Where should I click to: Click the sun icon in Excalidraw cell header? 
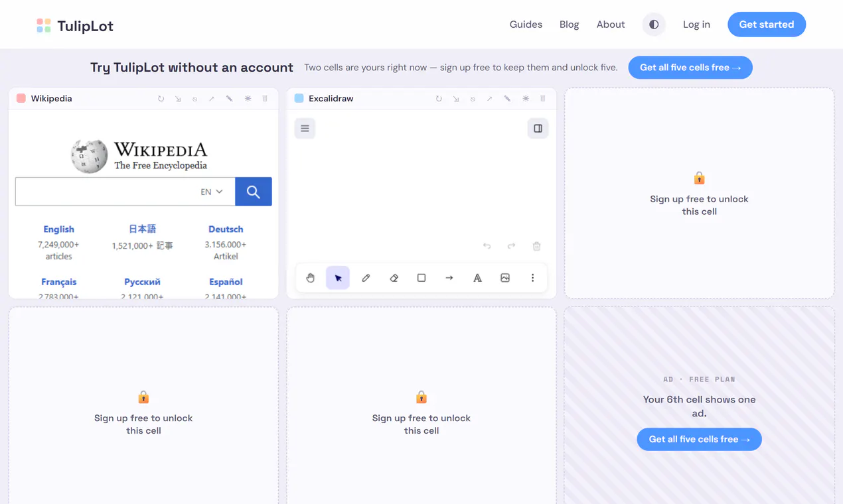pyautogui.click(x=526, y=99)
